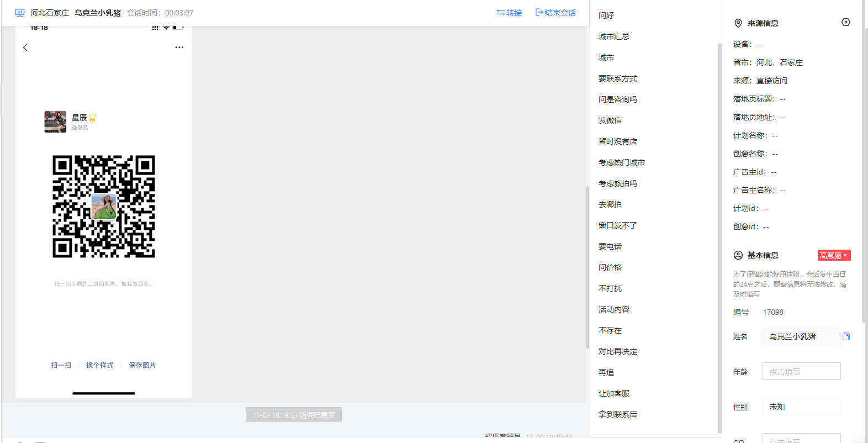Click the 转接 transfer button
Image resolution: width=868 pixels, height=443 pixels.
[x=509, y=13]
